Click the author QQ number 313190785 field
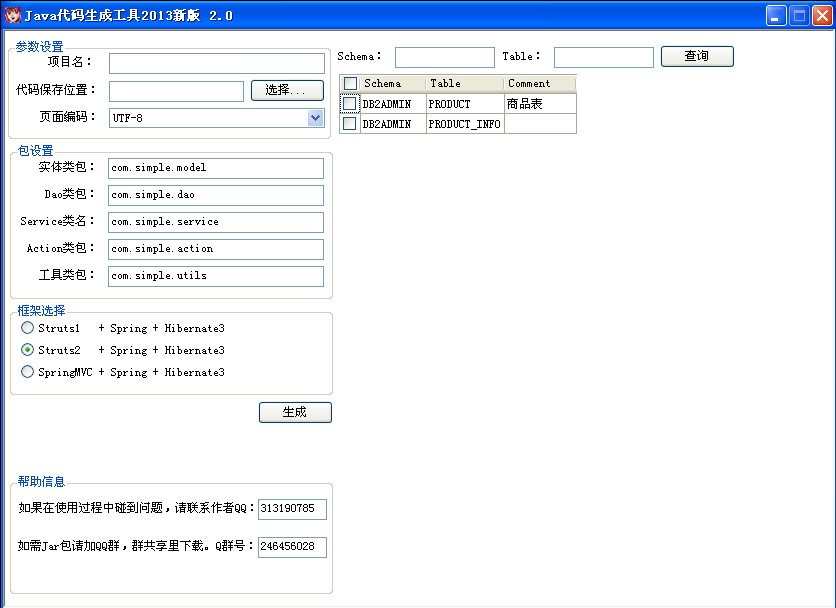 point(292,509)
